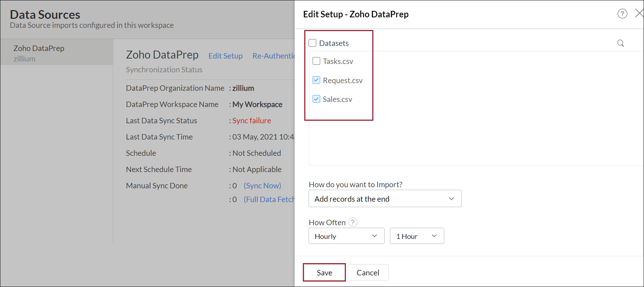
Task: Check the Tasks.csv checkbox
Action: [317, 61]
